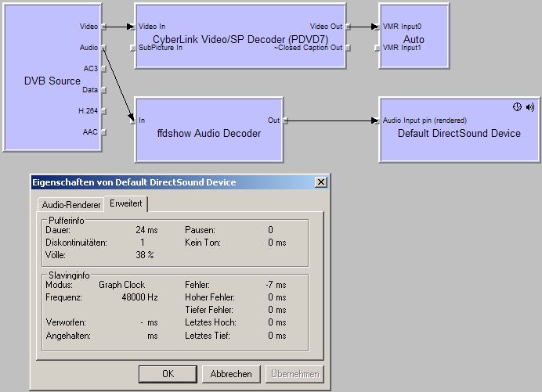Click the 'Slavinginfo' group heading
This screenshot has width=542, height=392.
coord(69,275)
